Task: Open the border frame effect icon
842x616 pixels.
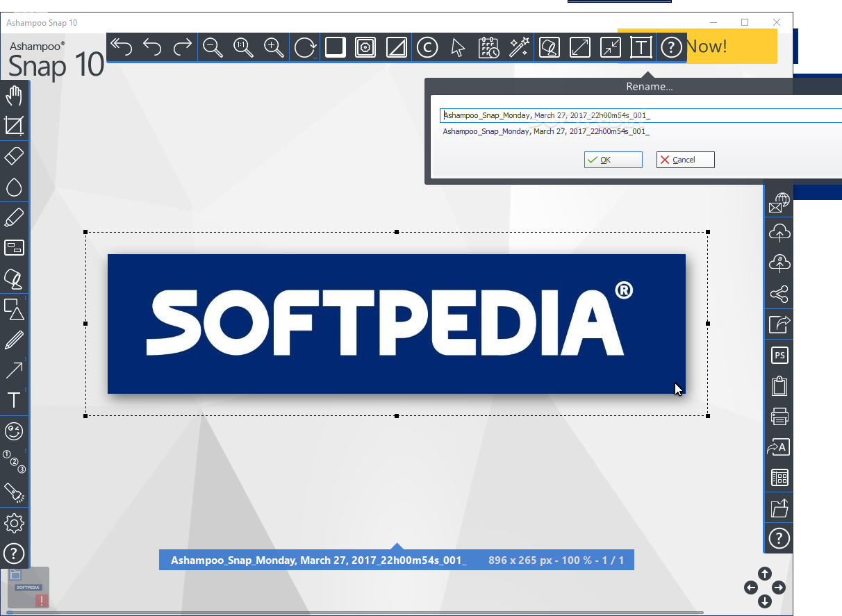Action: point(366,47)
